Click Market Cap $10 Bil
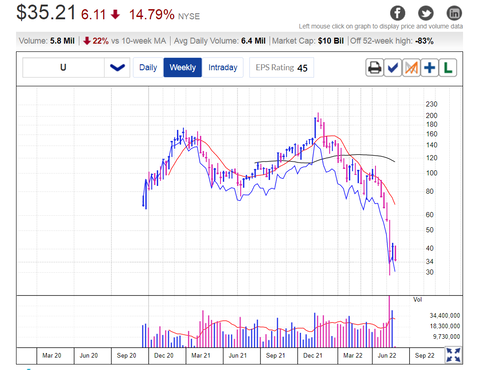The image size is (480, 370). tap(308, 41)
